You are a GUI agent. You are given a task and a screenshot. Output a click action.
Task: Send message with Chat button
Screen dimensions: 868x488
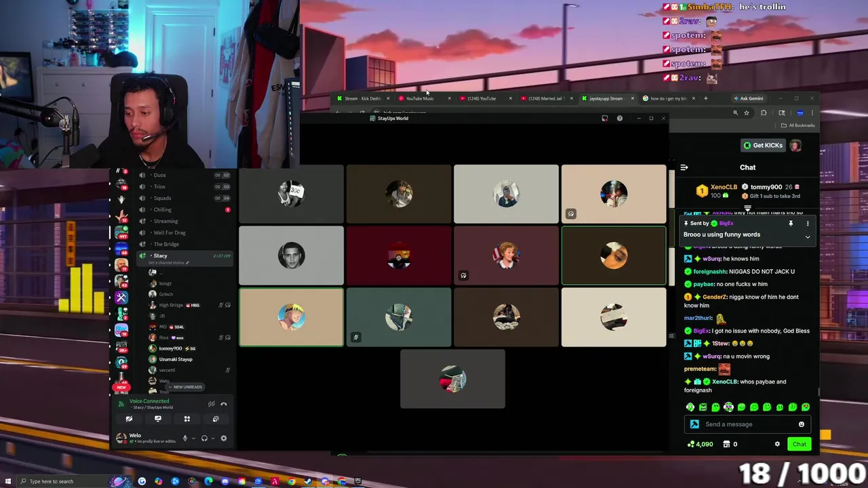[800, 444]
